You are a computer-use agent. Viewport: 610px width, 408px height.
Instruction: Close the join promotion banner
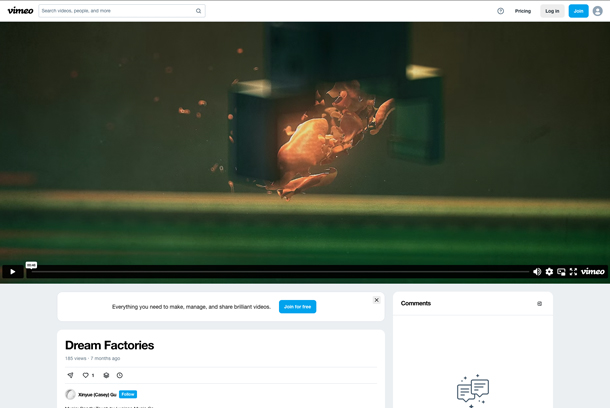coord(376,300)
